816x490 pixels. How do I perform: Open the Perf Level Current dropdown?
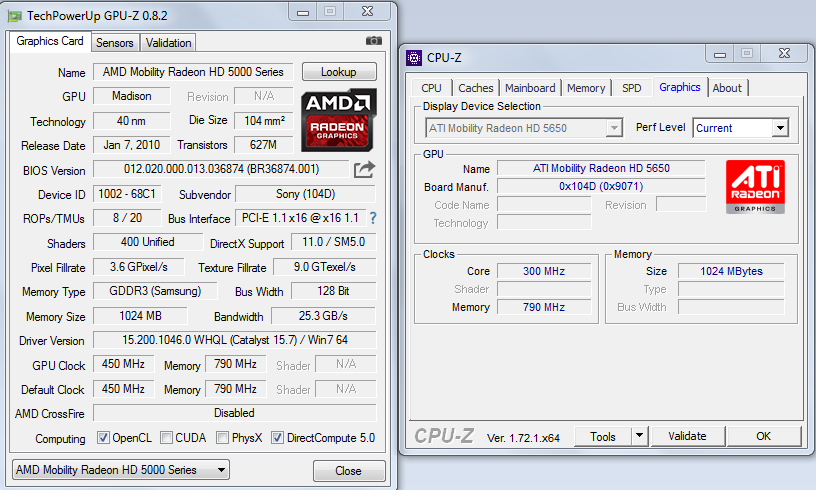[741, 128]
